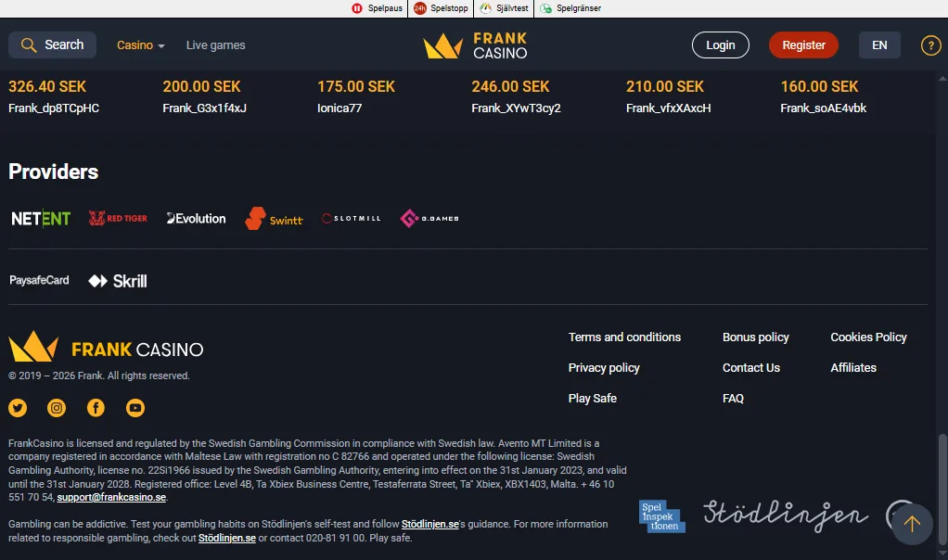
Task: Open the FAQ link
Action: coord(733,398)
